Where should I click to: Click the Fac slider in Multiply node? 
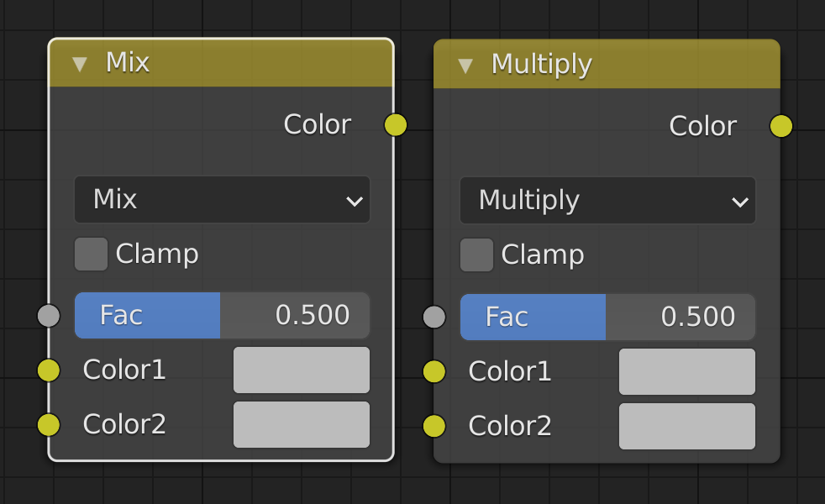[x=607, y=317]
